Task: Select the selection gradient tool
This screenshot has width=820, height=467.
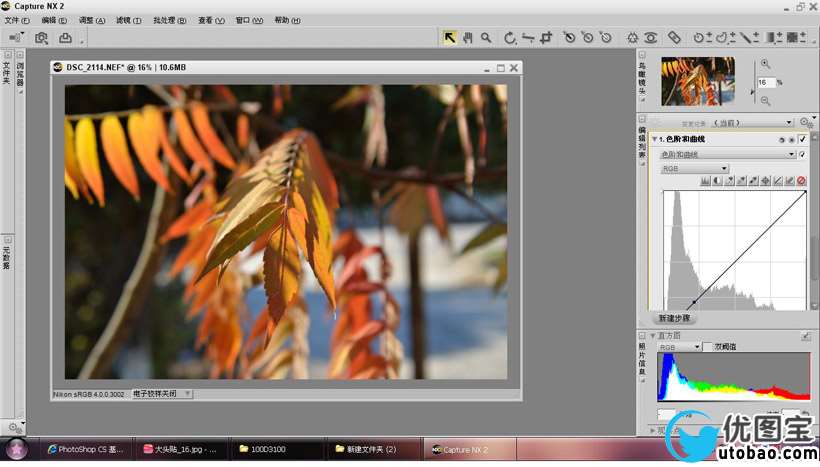Action: (773, 38)
